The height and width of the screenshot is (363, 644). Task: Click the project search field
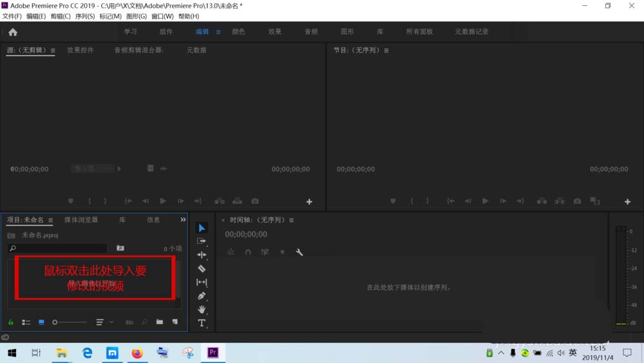tap(58, 248)
